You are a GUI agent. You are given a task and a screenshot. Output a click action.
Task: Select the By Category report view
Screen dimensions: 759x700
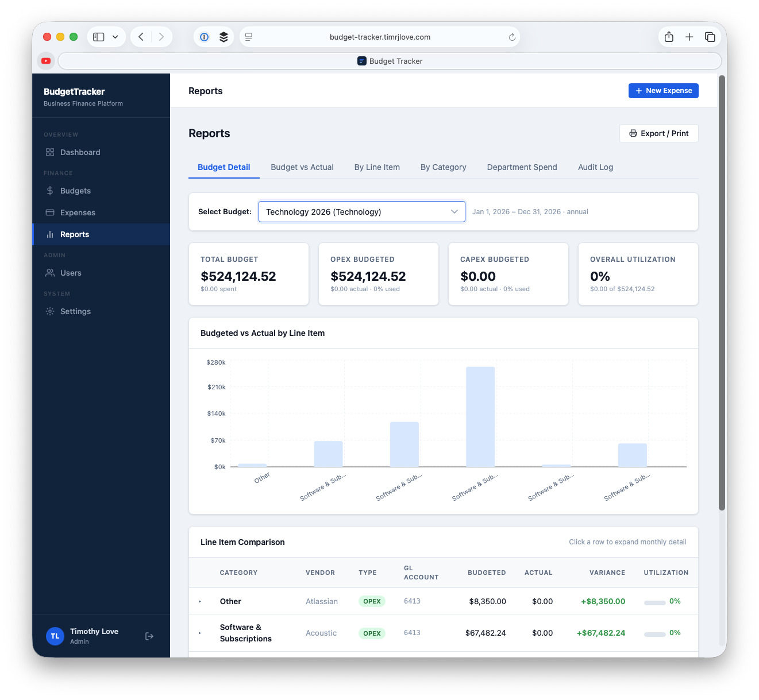pos(443,167)
